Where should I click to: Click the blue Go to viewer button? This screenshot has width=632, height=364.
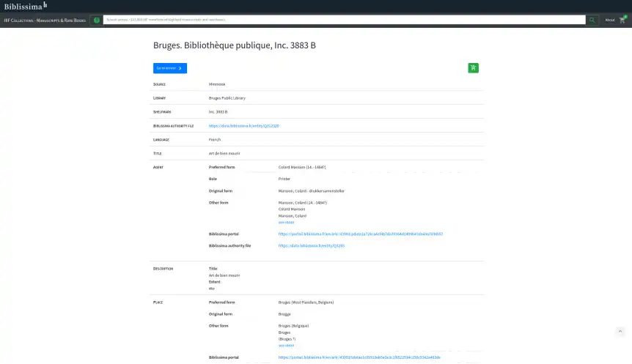point(169,68)
